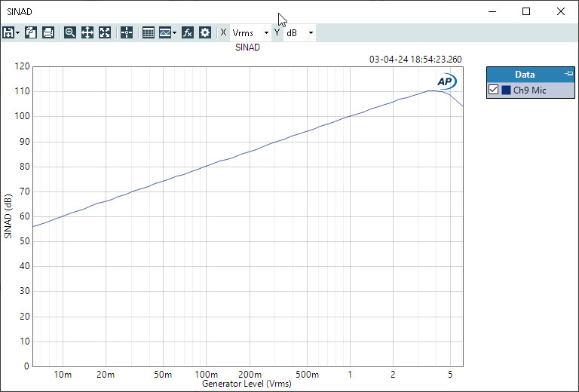Image resolution: width=579 pixels, height=392 pixels.
Task: Click the Generator Level (Vrms) axis label
Action: (x=247, y=384)
